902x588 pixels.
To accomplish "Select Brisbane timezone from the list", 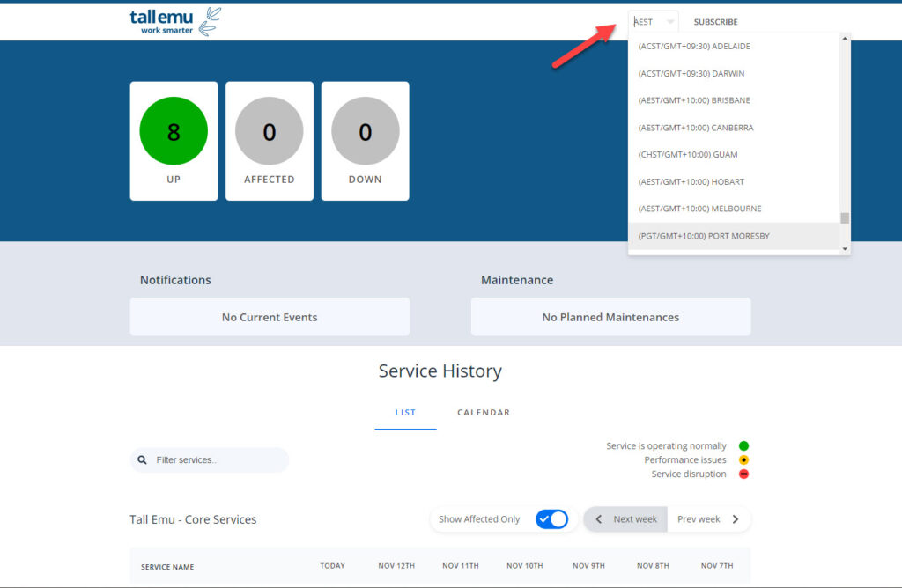I will [x=694, y=100].
